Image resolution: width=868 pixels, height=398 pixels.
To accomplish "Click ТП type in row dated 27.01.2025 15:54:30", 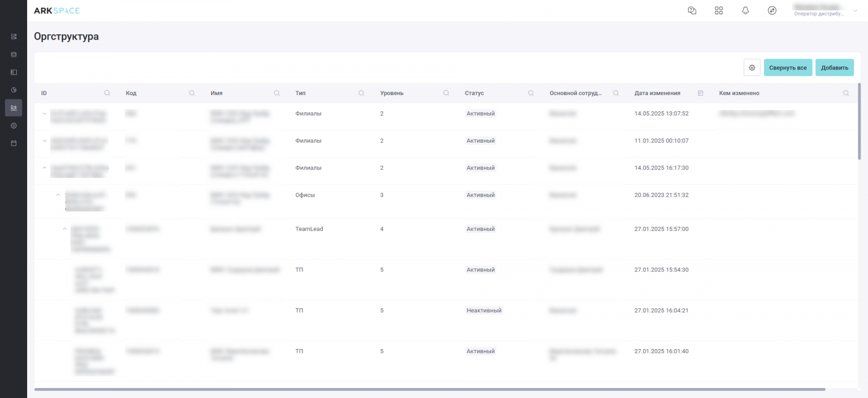I will click(299, 270).
